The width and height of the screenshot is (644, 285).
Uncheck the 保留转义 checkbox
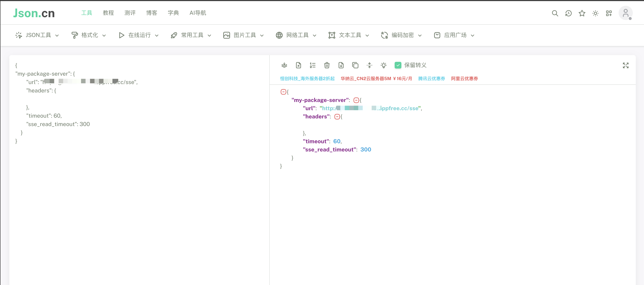click(x=398, y=65)
